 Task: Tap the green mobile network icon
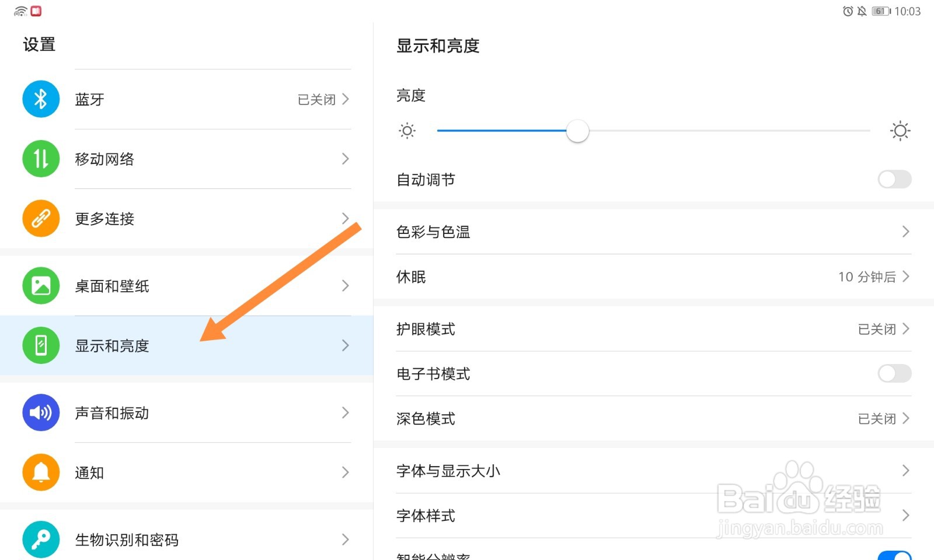click(41, 159)
